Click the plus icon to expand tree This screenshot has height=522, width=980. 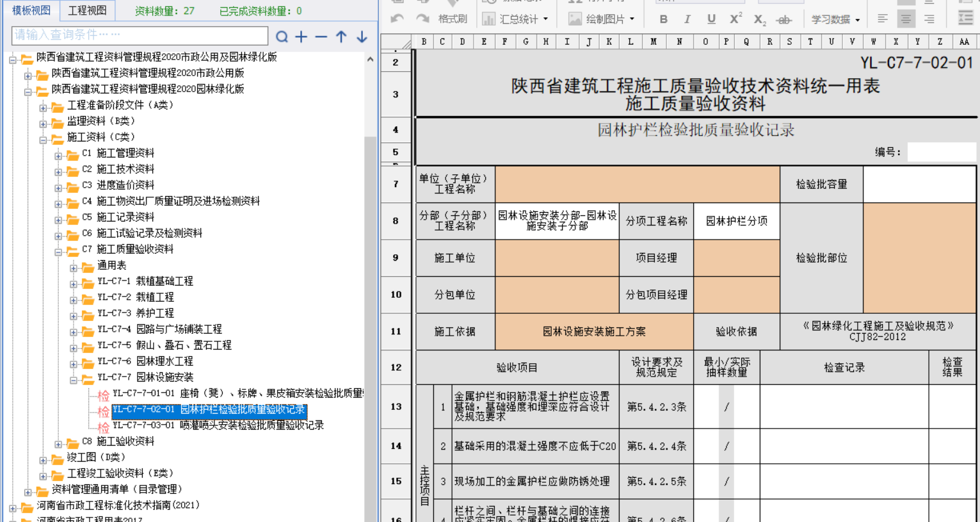coord(301,37)
